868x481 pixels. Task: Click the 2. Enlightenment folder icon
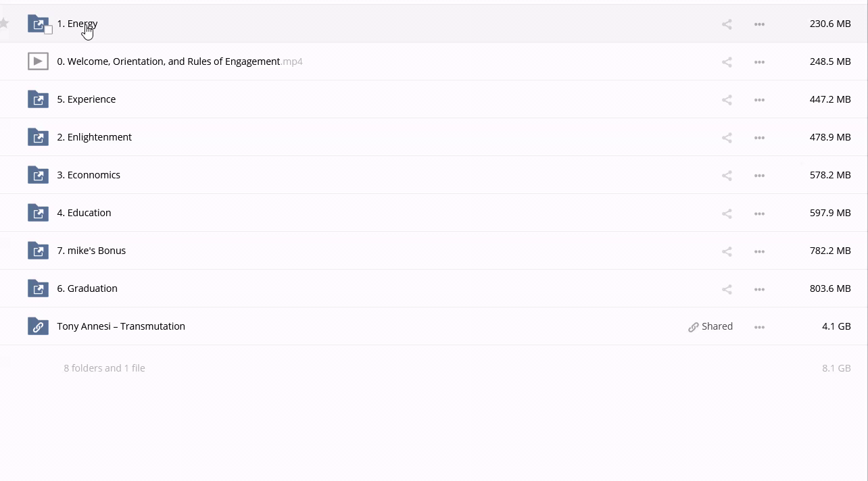point(38,137)
